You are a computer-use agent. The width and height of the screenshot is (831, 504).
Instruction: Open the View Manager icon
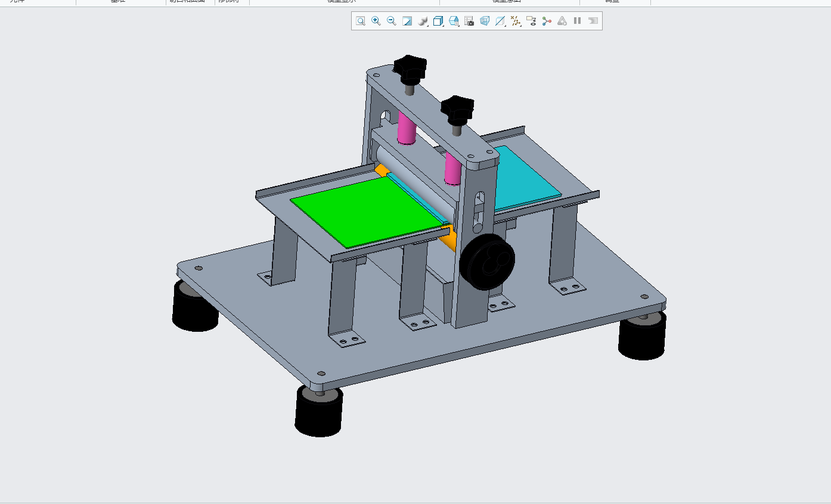454,21
